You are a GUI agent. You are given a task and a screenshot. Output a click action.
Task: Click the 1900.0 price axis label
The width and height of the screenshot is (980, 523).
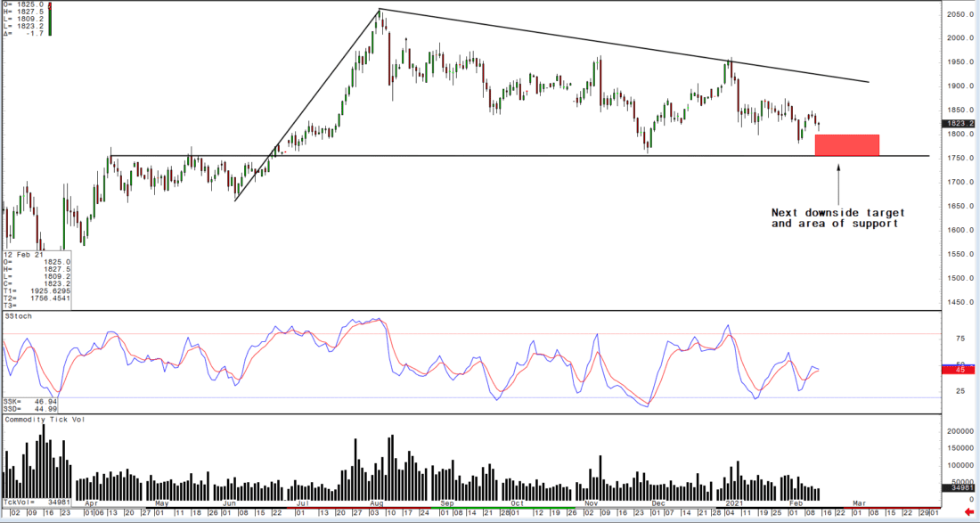[x=960, y=86]
